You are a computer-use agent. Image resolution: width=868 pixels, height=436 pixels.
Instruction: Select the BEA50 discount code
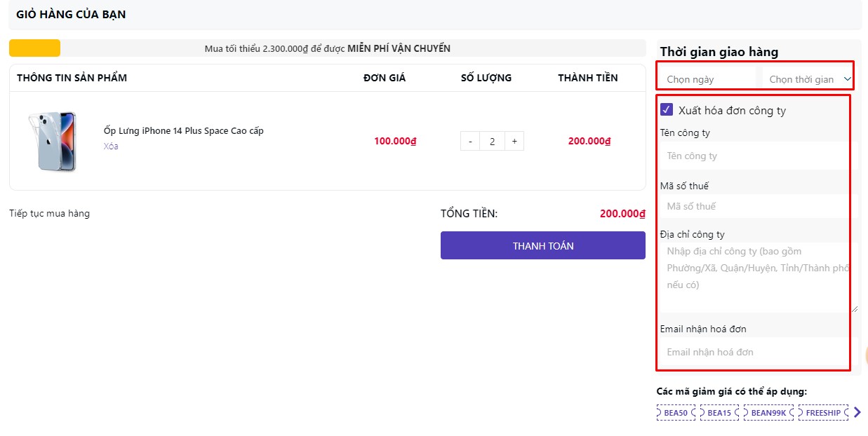click(x=676, y=413)
